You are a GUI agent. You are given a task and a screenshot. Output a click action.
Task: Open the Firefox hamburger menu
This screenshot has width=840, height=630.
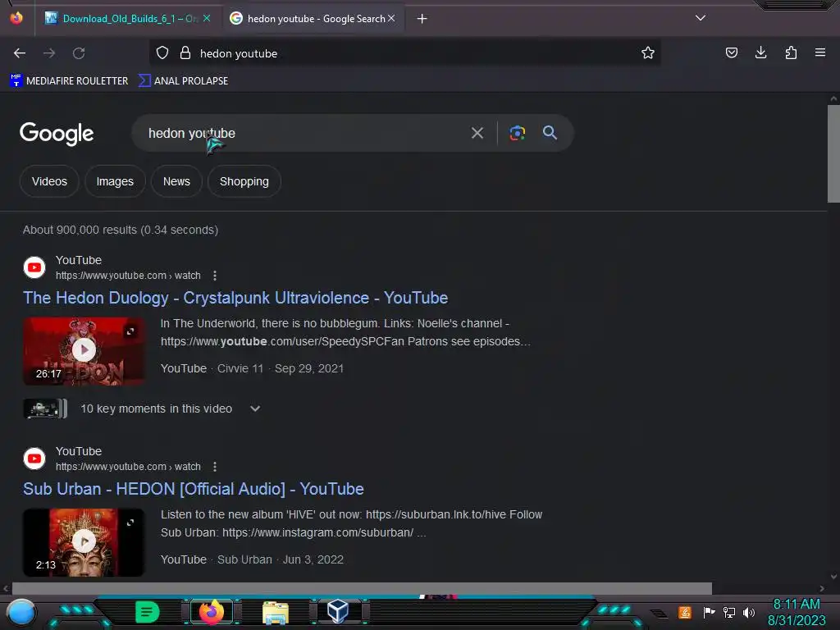pos(819,52)
